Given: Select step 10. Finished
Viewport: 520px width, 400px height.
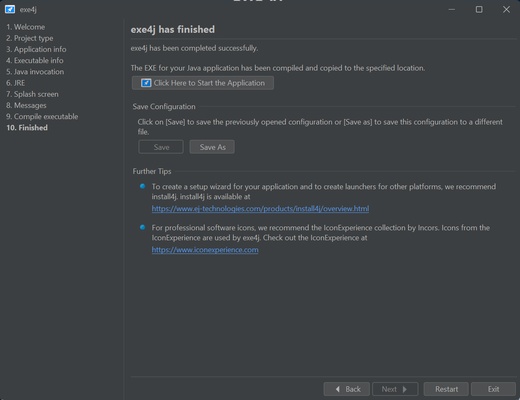Looking at the screenshot, I should coord(27,128).
